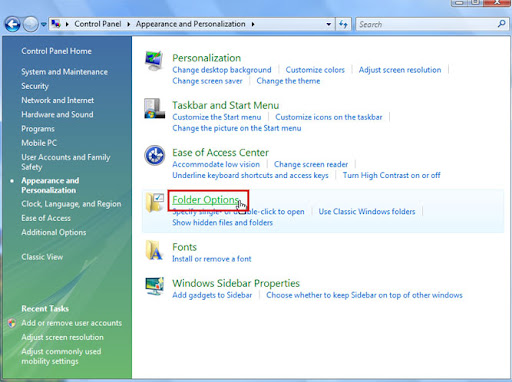The image size is (512, 382).
Task: Click the Personalization monitor icon
Action: click(154, 61)
